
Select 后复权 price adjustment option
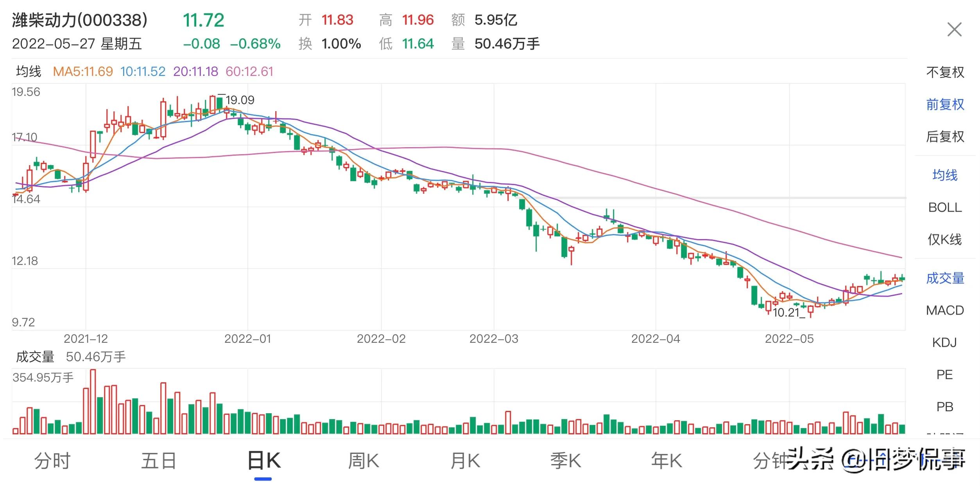[945, 137]
